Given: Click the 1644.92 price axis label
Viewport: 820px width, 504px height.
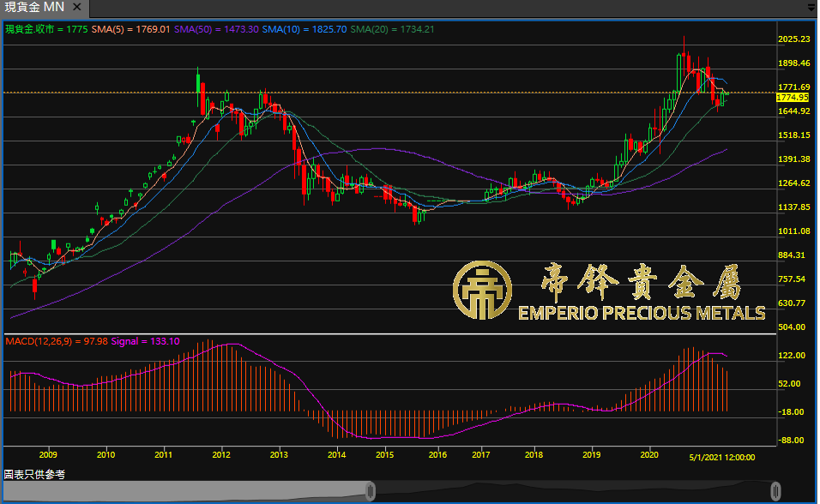Looking at the screenshot, I should (794, 111).
